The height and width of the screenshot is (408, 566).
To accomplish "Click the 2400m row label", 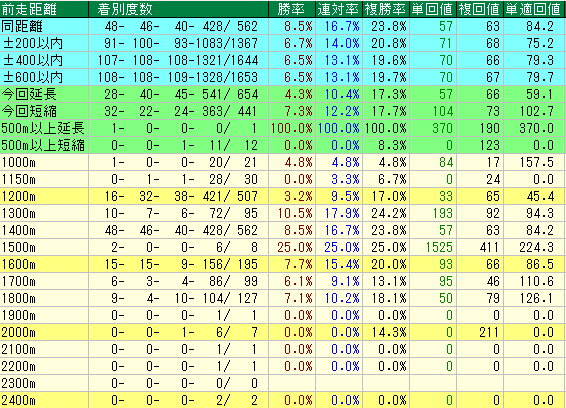I will click(x=19, y=400).
